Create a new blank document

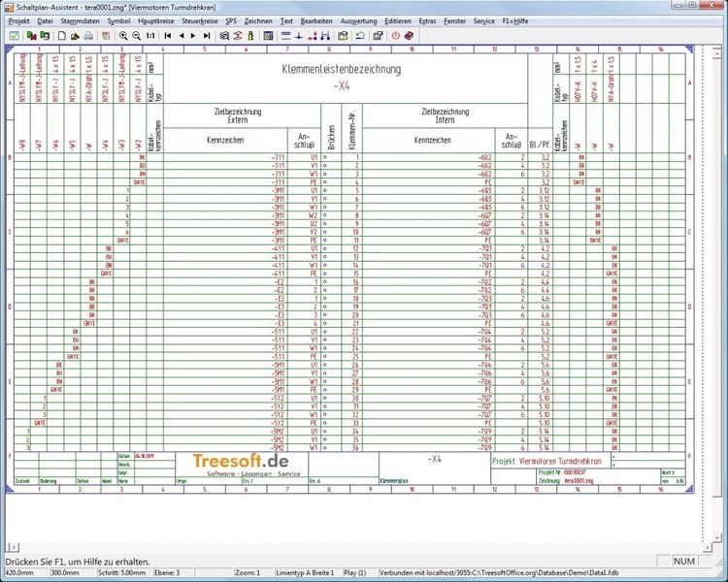tap(60, 35)
